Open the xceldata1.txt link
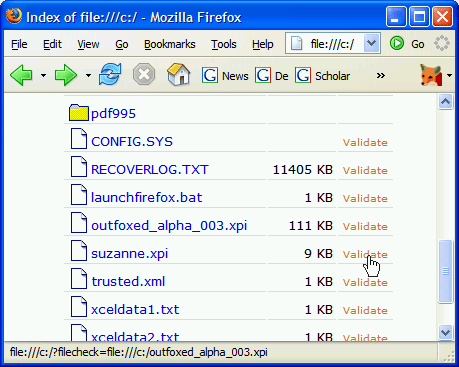 [x=135, y=310]
